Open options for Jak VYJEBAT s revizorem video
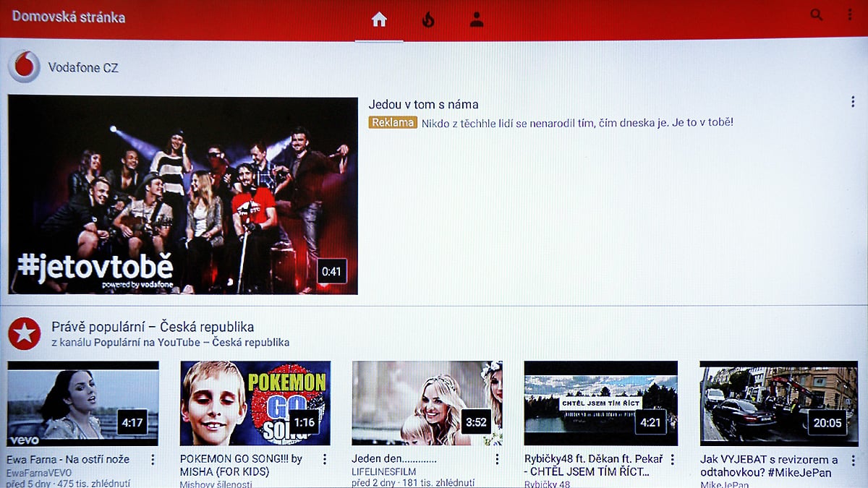Image resolution: width=868 pixels, height=488 pixels. pyautogui.click(x=853, y=461)
